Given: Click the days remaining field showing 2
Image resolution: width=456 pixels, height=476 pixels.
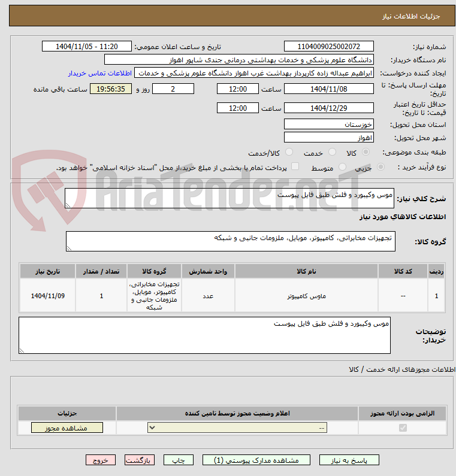Looking at the screenshot, I should (173, 89).
